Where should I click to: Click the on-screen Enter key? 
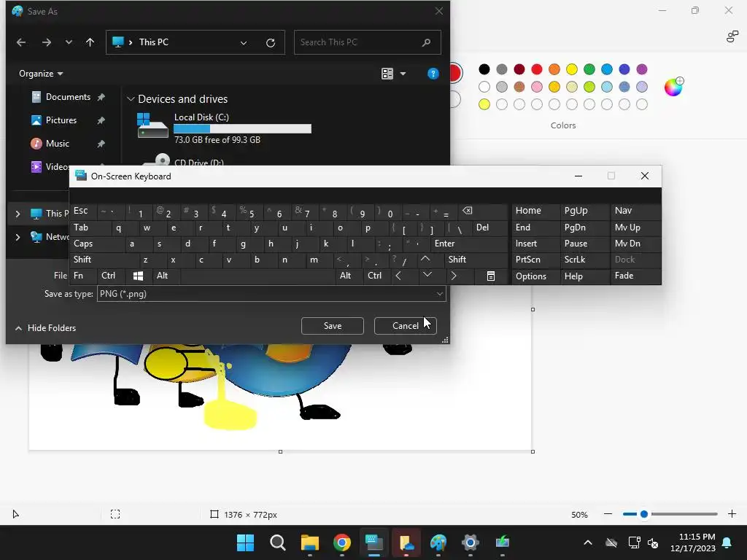469,244
